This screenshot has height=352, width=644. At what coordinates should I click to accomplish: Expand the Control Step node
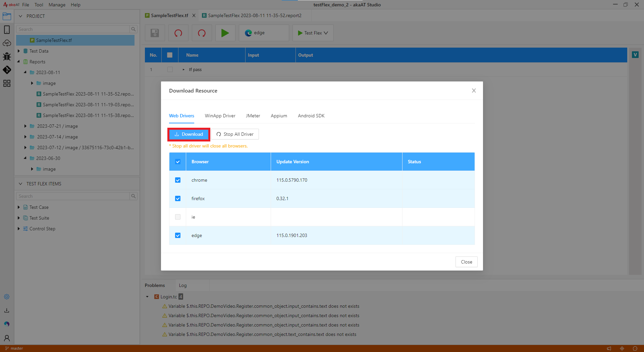tap(19, 229)
